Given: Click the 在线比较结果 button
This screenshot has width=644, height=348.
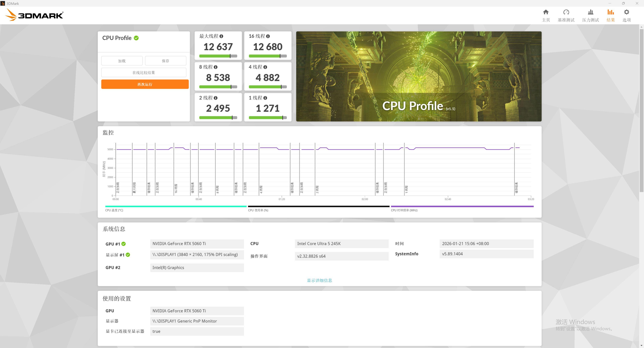Looking at the screenshot, I should point(143,72).
